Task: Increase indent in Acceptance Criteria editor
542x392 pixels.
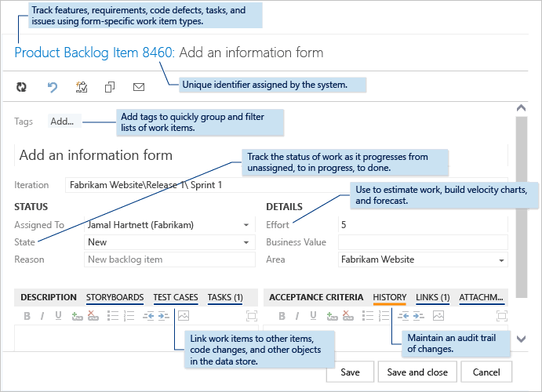Action: [419, 316]
